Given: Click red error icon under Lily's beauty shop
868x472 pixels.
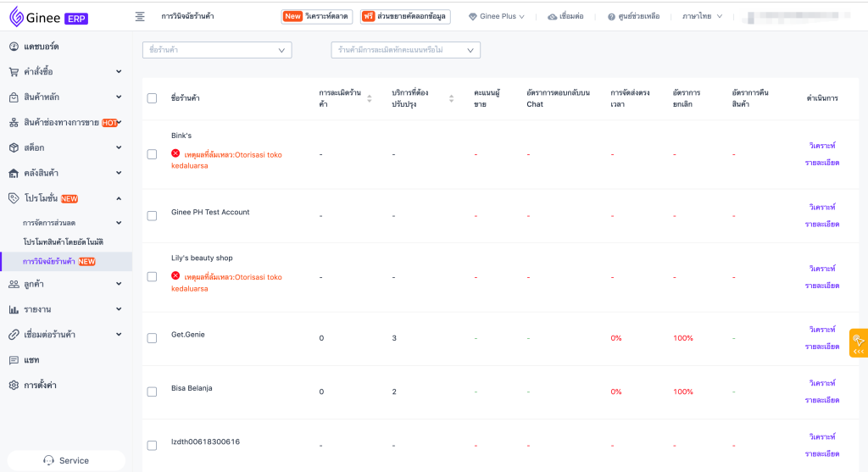Looking at the screenshot, I should 175,275.
